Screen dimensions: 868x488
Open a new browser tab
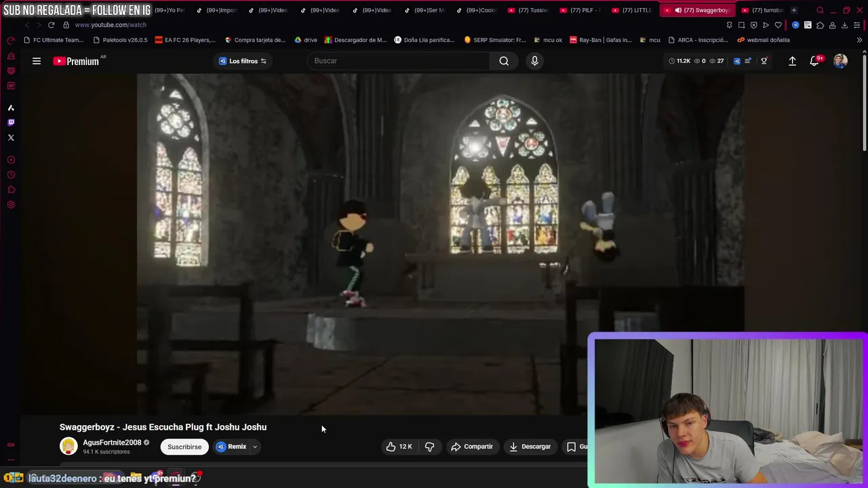[x=794, y=10]
